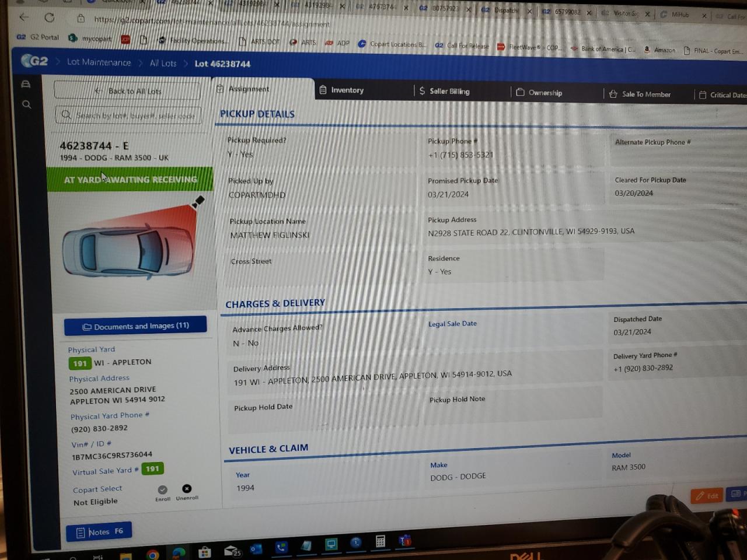This screenshot has width=747, height=560.
Task: Open the vehicle icon in left sidebar
Action: tap(26, 84)
